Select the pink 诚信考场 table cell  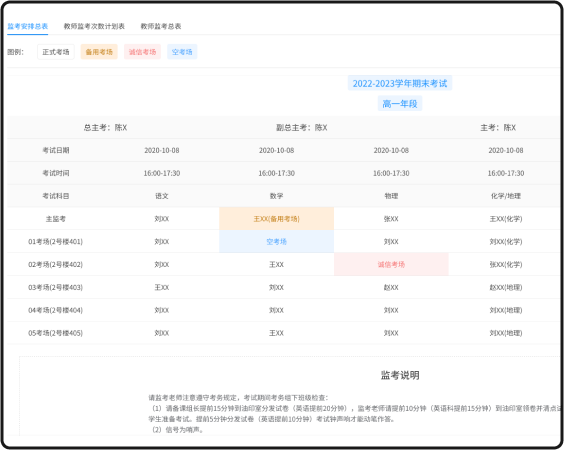[x=391, y=264]
